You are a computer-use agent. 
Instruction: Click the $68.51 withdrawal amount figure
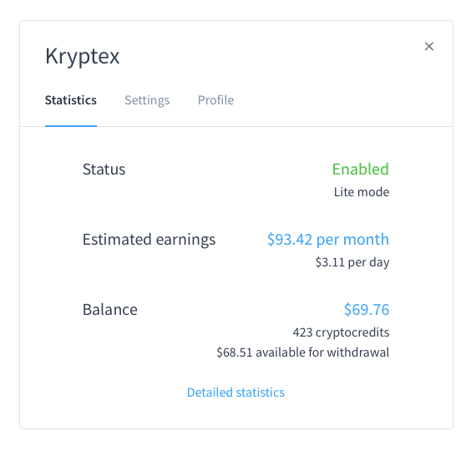235,352
